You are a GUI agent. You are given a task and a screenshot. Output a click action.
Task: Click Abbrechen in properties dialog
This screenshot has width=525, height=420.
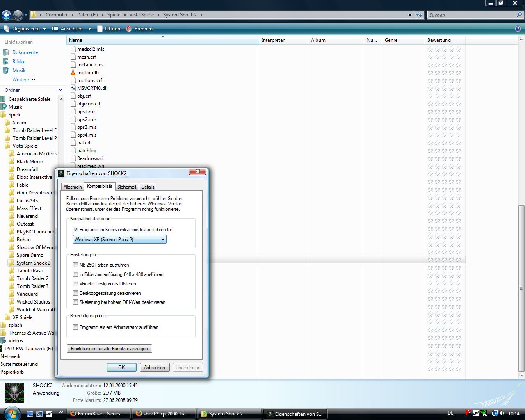(155, 367)
